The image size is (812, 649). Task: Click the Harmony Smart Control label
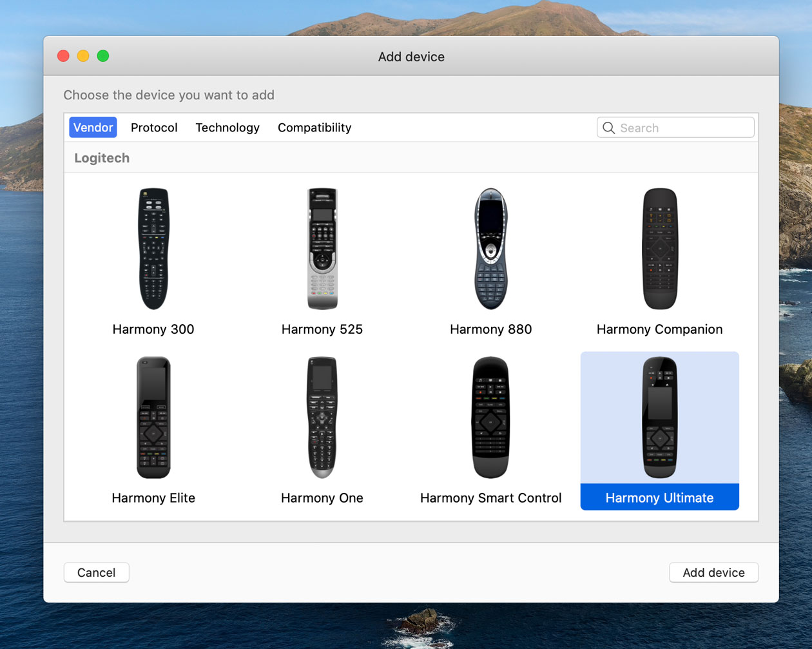pyautogui.click(x=491, y=498)
